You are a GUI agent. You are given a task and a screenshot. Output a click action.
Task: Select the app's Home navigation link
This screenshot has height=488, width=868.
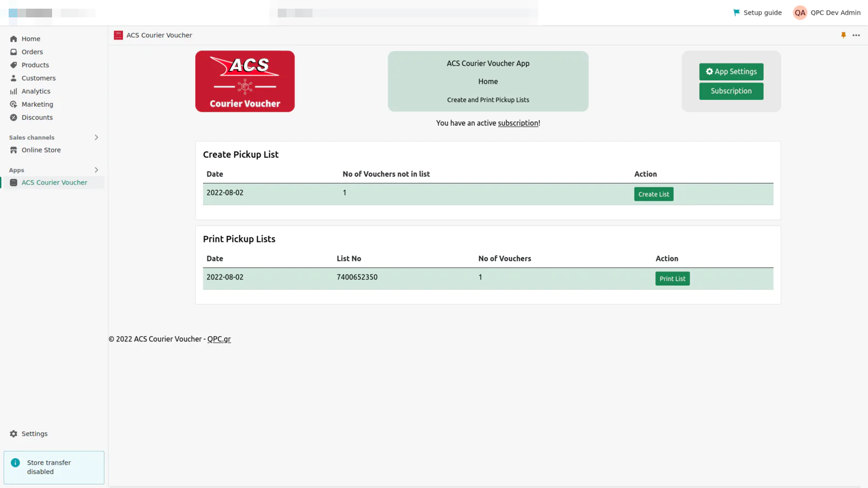pyautogui.click(x=488, y=81)
